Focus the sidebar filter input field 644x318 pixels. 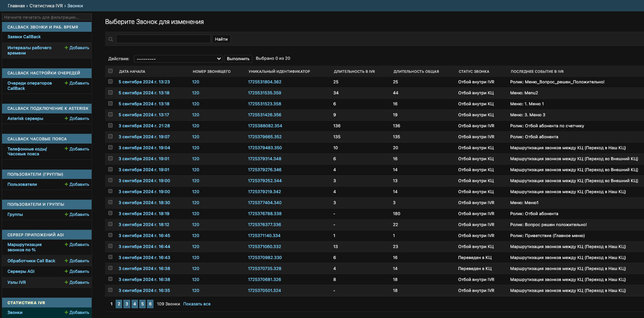(46, 17)
